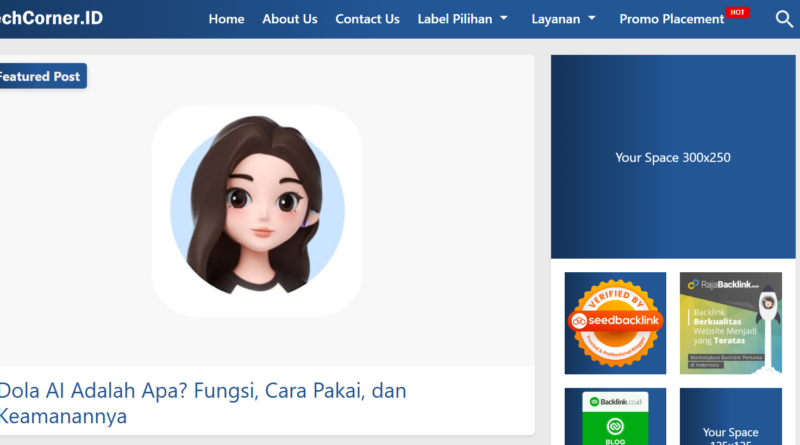The image size is (800, 445).
Task: Open the Dola AI avatar featured image
Action: (x=258, y=211)
